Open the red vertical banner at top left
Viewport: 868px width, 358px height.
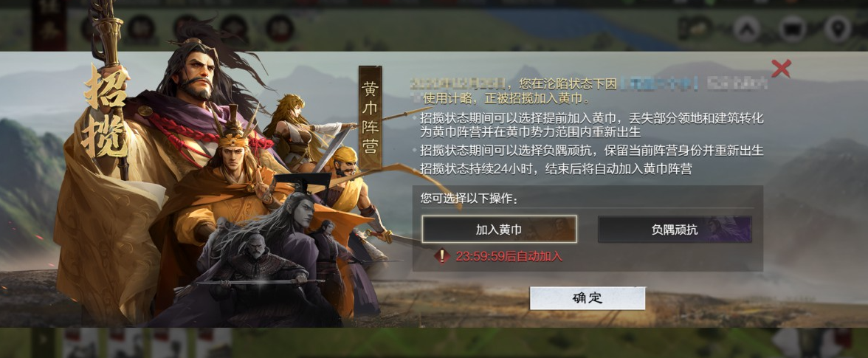[49, 25]
